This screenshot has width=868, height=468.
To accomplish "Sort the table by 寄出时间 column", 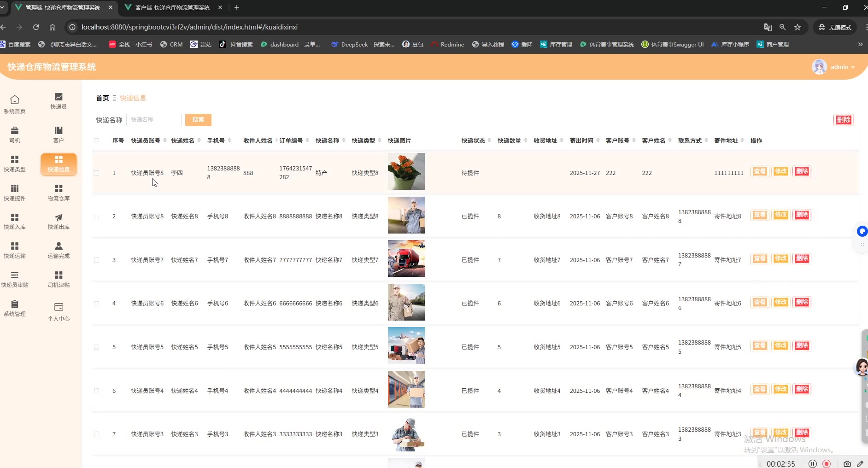I will (x=598, y=140).
